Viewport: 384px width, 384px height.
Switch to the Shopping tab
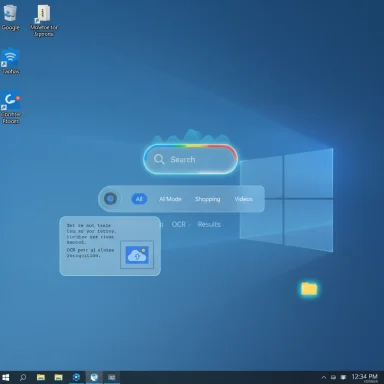point(208,199)
